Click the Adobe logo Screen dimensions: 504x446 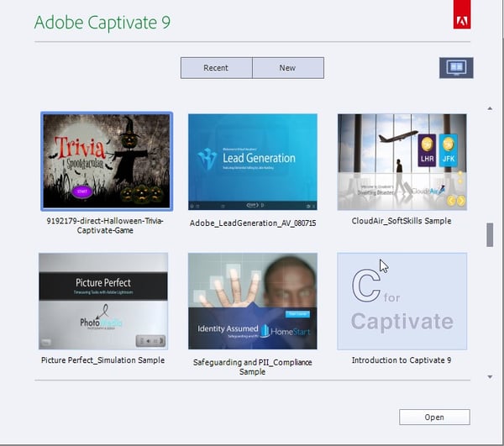(x=462, y=14)
